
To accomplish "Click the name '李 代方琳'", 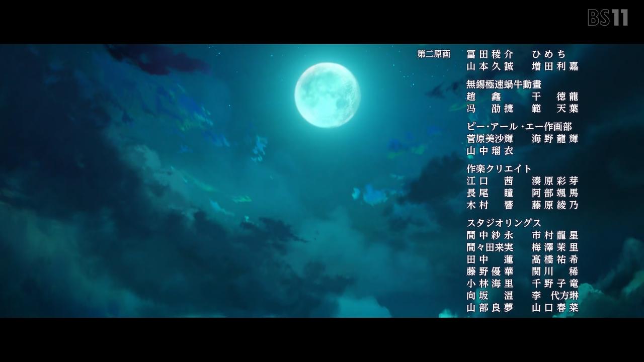I will (x=555, y=296).
